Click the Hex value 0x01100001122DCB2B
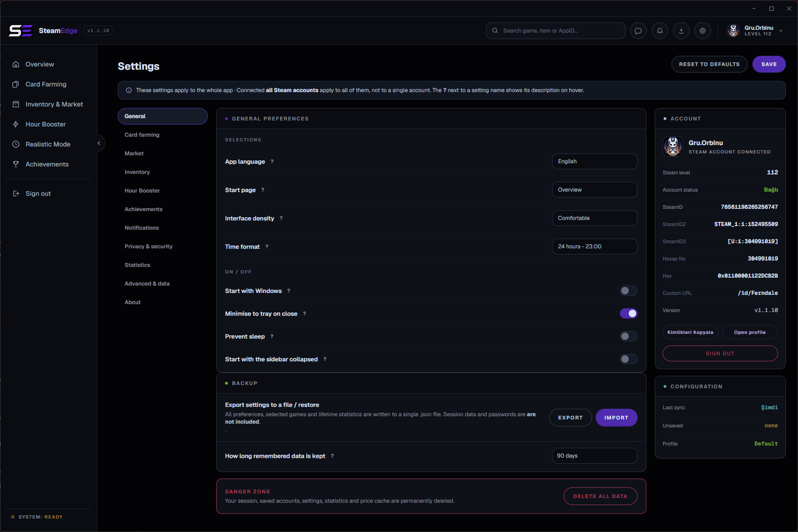The image size is (798, 532). coord(748,276)
